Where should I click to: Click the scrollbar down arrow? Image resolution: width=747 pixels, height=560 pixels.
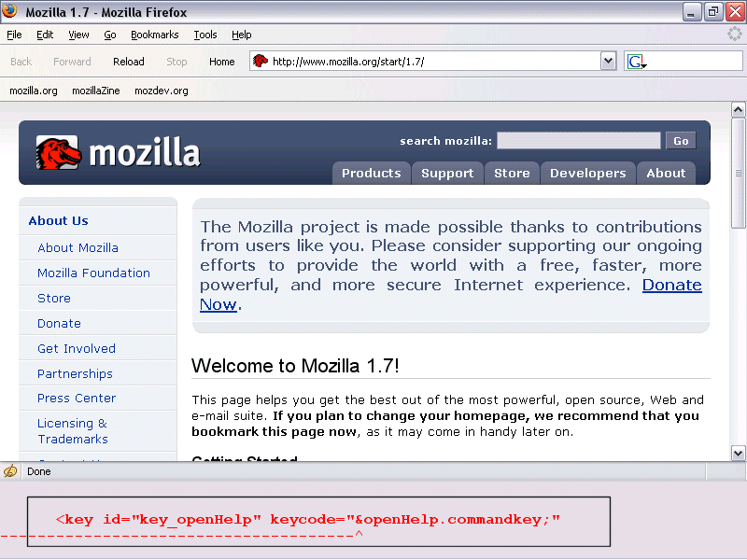pos(738,453)
